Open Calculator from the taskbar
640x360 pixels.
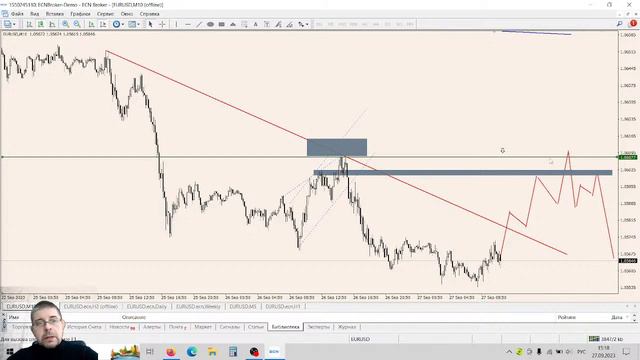[x=233, y=351]
